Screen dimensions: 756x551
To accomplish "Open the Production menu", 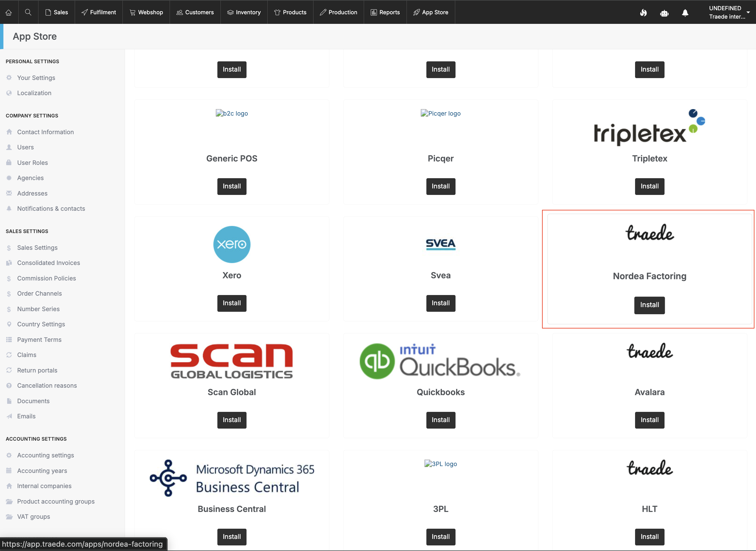I will pyautogui.click(x=338, y=12).
